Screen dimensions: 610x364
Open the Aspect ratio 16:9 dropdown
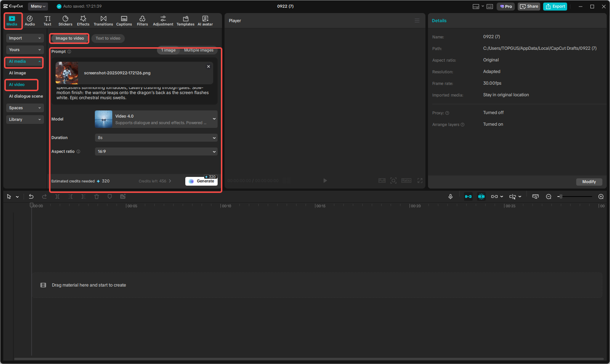tap(156, 151)
